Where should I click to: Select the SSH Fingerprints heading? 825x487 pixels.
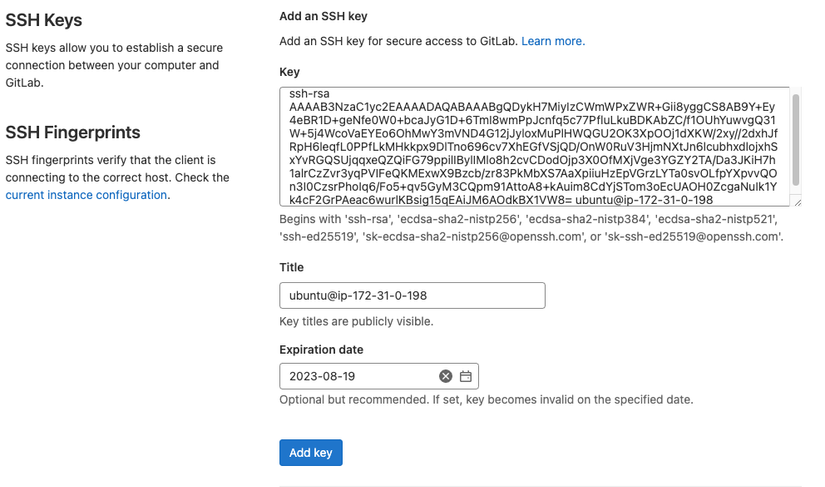coord(73,132)
